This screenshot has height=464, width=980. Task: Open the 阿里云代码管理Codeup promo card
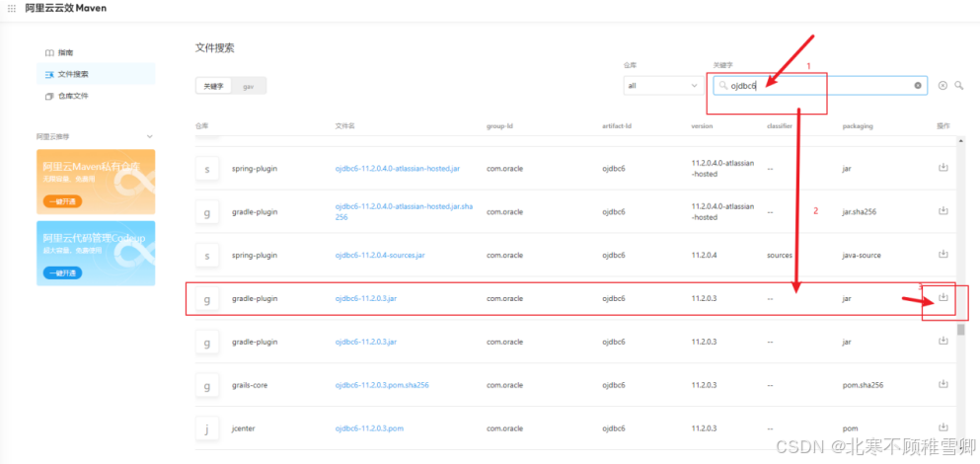[x=96, y=254]
